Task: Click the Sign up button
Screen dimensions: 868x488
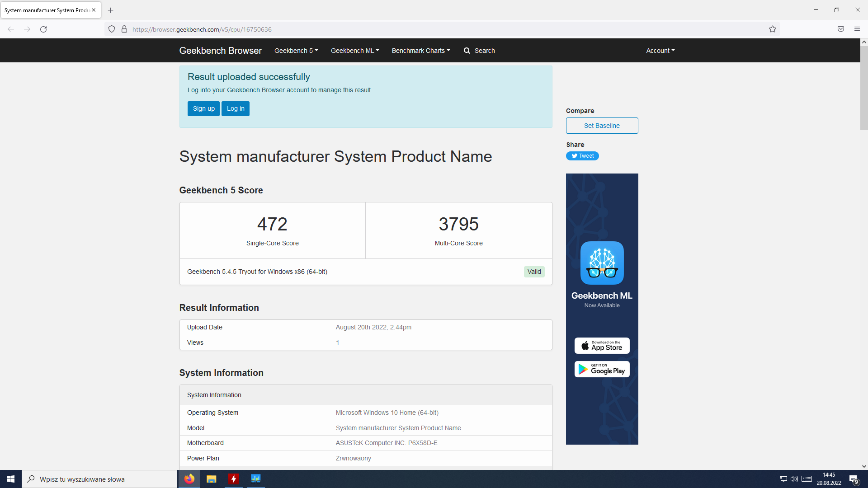Action: (203, 108)
